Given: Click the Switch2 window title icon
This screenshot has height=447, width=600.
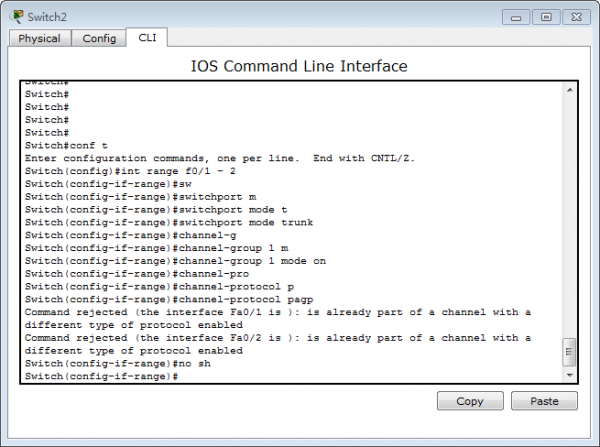Looking at the screenshot, I should click(x=16, y=17).
